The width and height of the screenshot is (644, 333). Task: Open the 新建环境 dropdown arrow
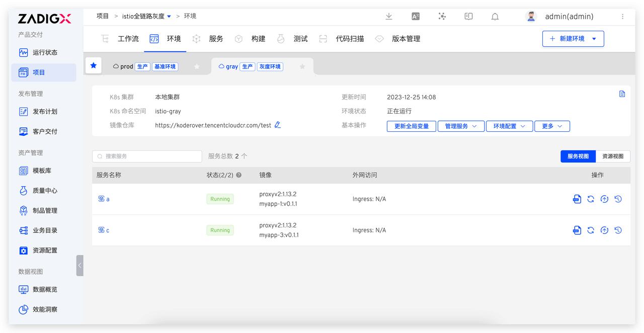(594, 39)
